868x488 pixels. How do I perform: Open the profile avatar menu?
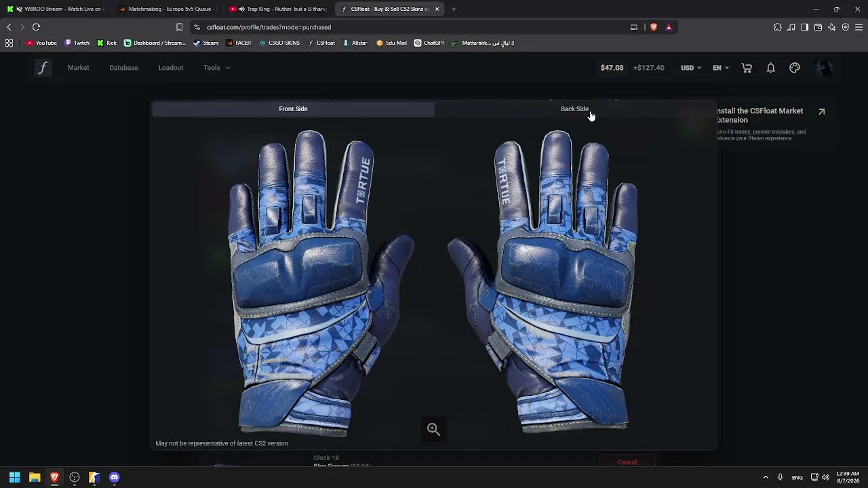pos(824,68)
